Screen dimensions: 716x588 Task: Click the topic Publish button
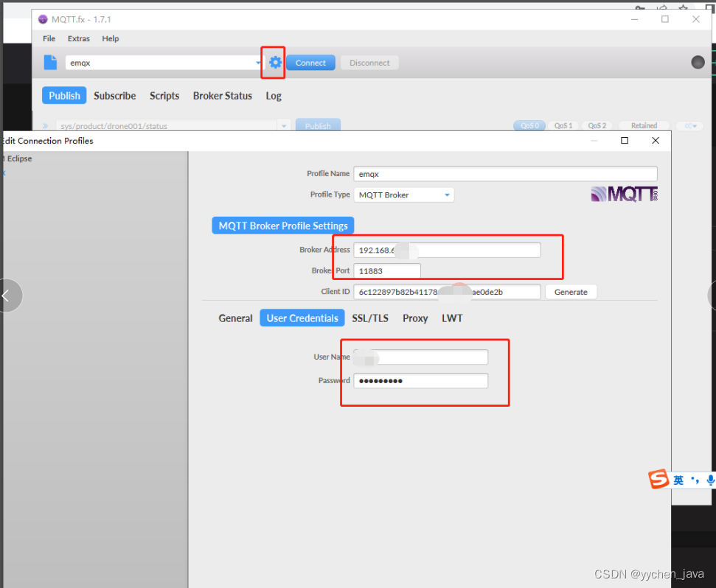318,125
